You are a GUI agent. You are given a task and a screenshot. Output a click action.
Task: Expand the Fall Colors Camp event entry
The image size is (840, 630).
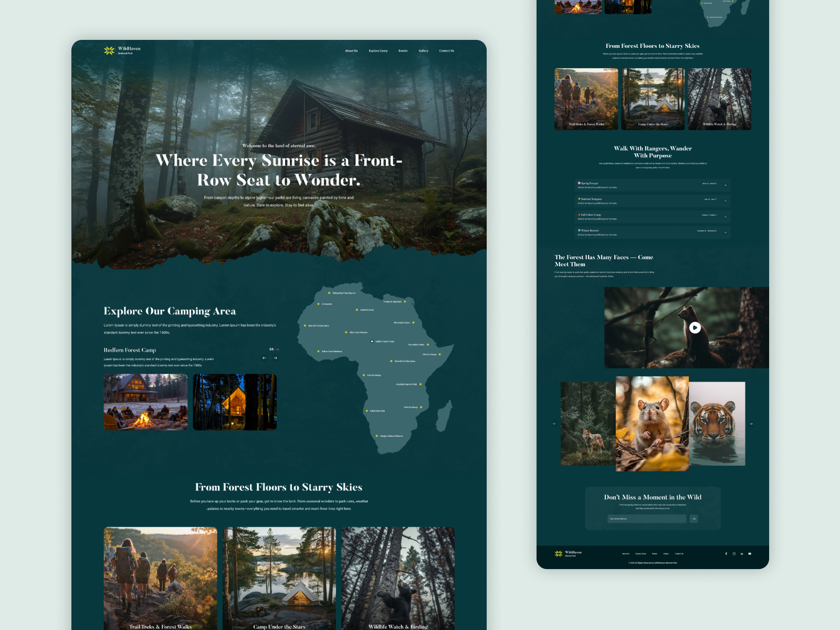726,217
